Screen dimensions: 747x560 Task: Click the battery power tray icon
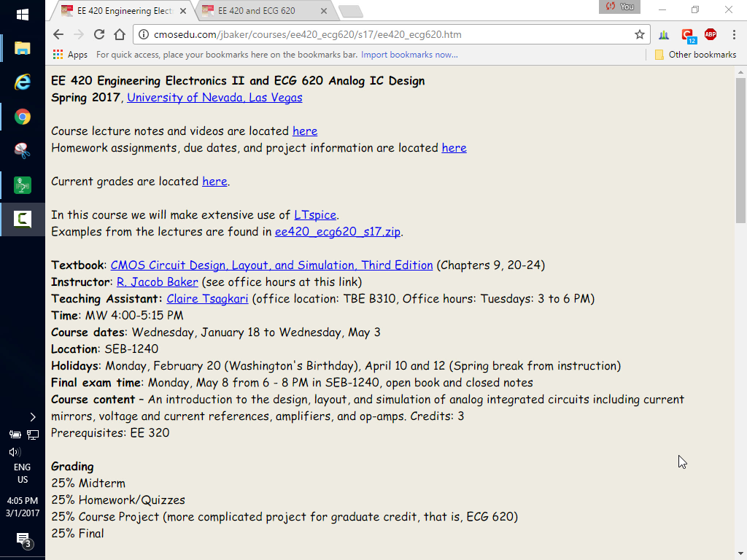pos(15,435)
